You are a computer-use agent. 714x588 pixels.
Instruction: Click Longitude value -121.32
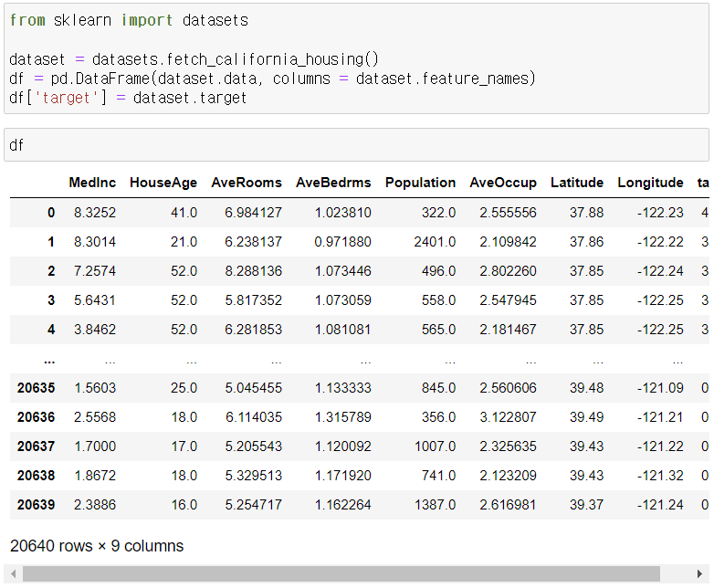660,476
